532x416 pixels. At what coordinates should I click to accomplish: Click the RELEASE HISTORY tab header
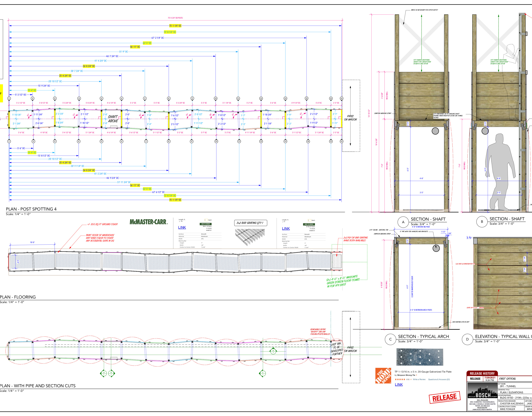coord(482,373)
